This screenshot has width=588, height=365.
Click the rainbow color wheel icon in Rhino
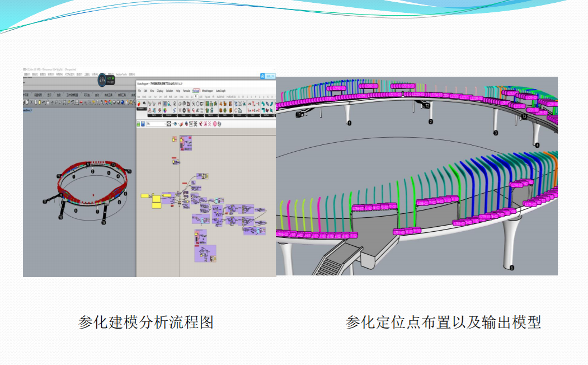tap(110, 102)
